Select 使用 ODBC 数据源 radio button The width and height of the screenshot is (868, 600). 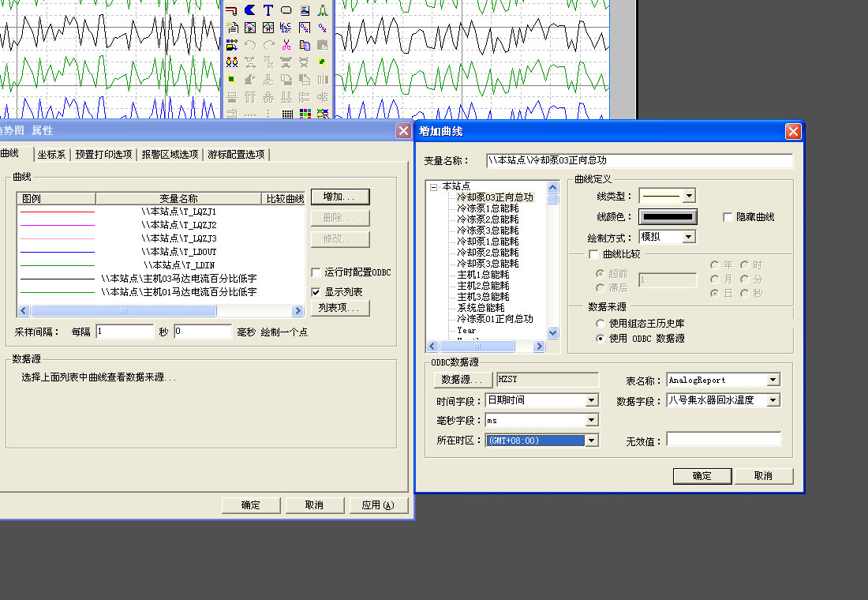(600, 338)
